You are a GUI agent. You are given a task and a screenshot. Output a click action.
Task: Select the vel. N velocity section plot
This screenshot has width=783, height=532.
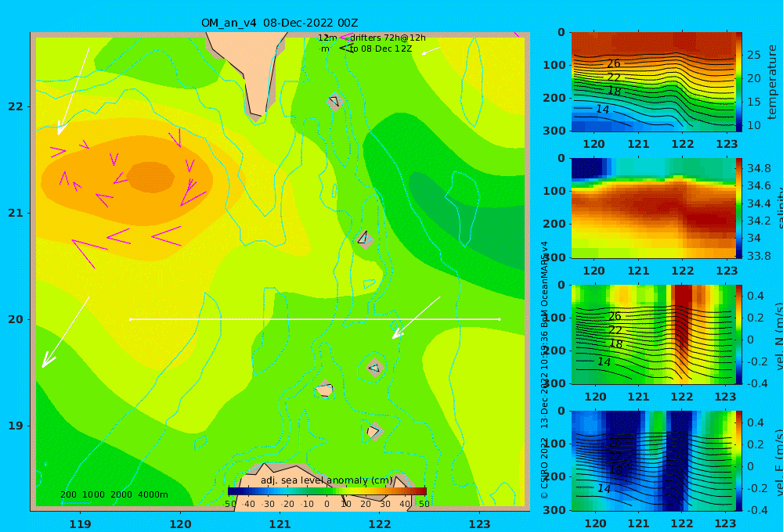653,334
